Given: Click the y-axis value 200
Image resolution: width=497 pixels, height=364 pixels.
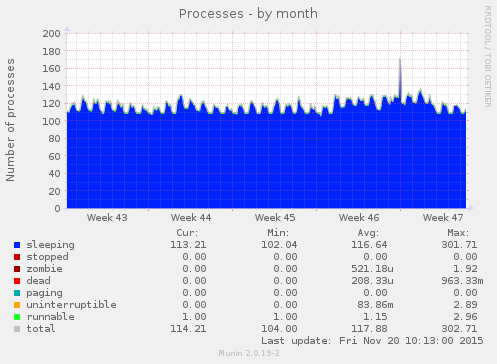Looking at the screenshot, I should (51, 34).
